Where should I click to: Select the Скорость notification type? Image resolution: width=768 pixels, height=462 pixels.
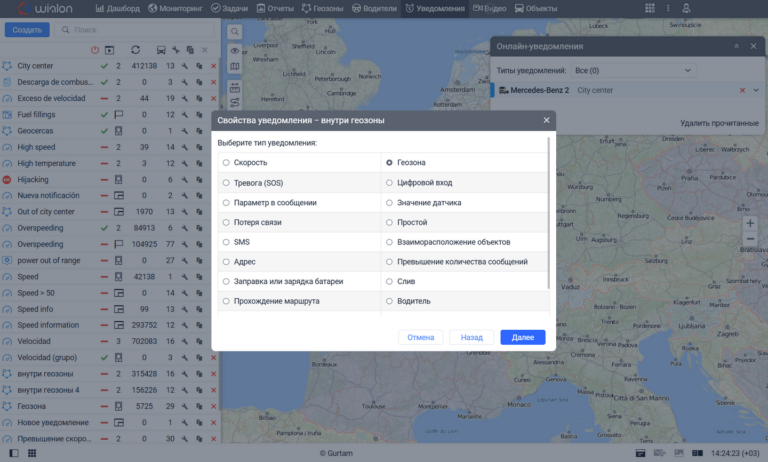[x=226, y=162]
